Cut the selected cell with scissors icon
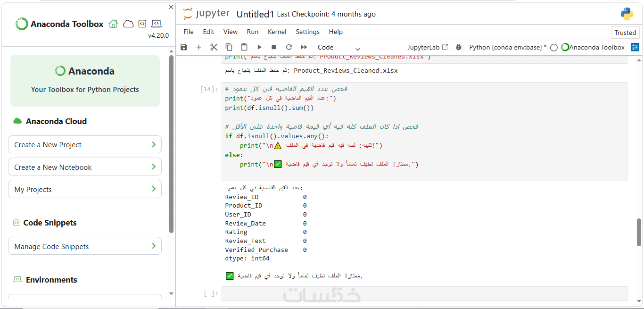The image size is (644, 309). 214,47
